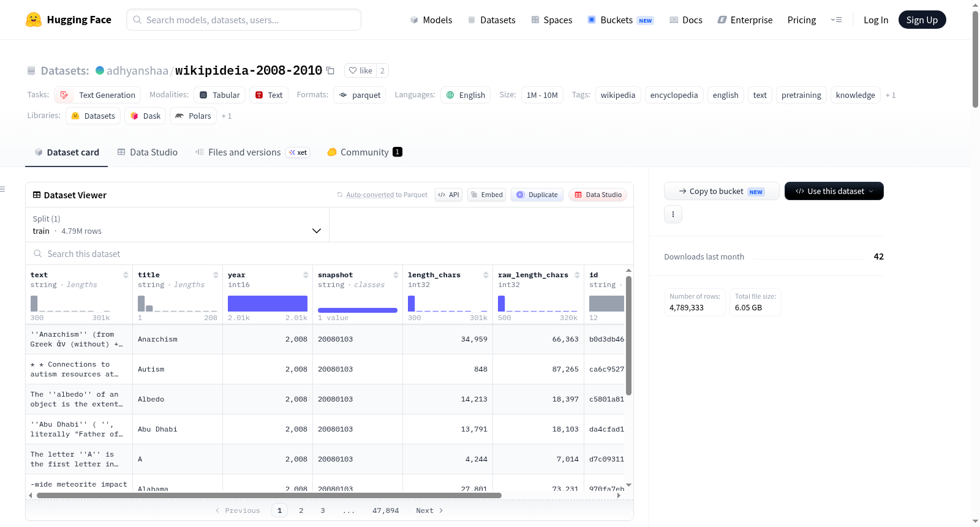Sort the title column

pos(216,275)
